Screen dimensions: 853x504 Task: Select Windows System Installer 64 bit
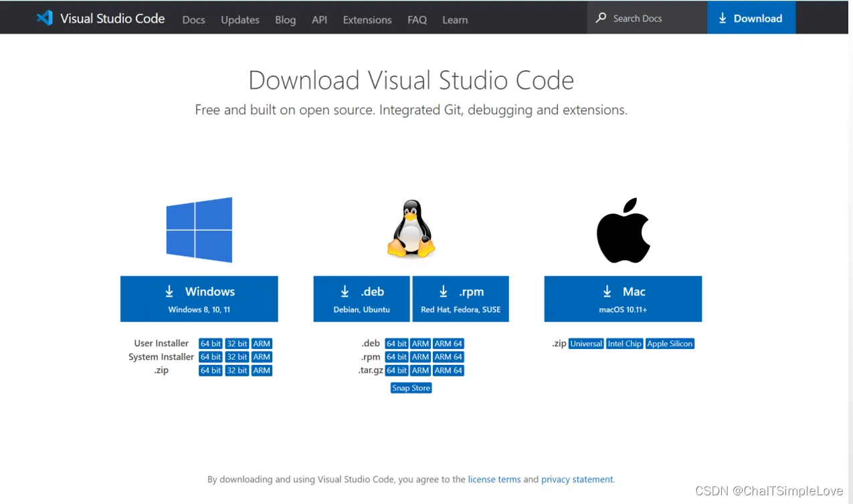click(211, 357)
